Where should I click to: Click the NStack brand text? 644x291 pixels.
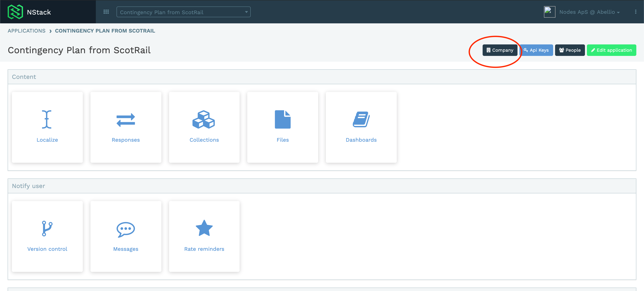coord(39,12)
